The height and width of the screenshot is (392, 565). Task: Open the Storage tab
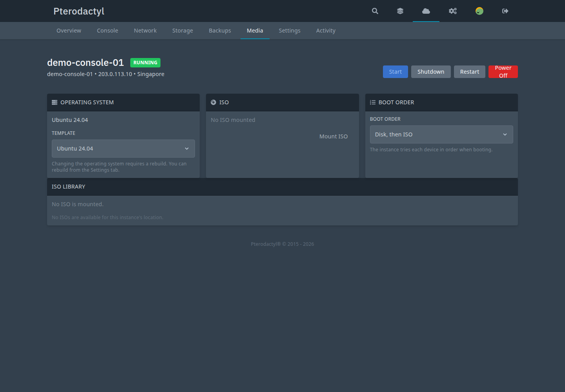point(182,31)
